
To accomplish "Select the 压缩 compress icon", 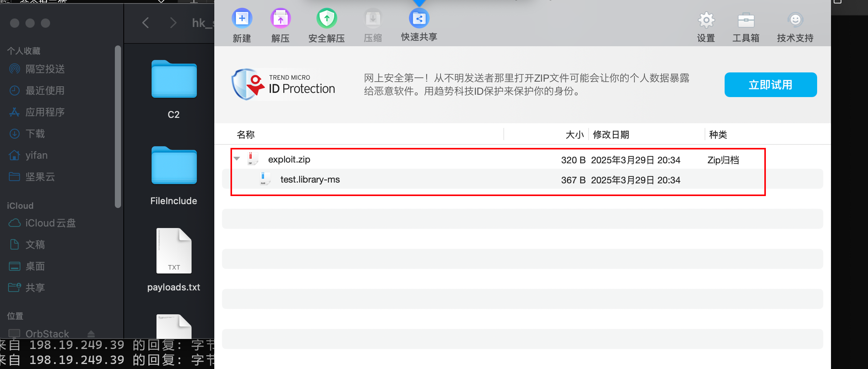I will point(373,18).
